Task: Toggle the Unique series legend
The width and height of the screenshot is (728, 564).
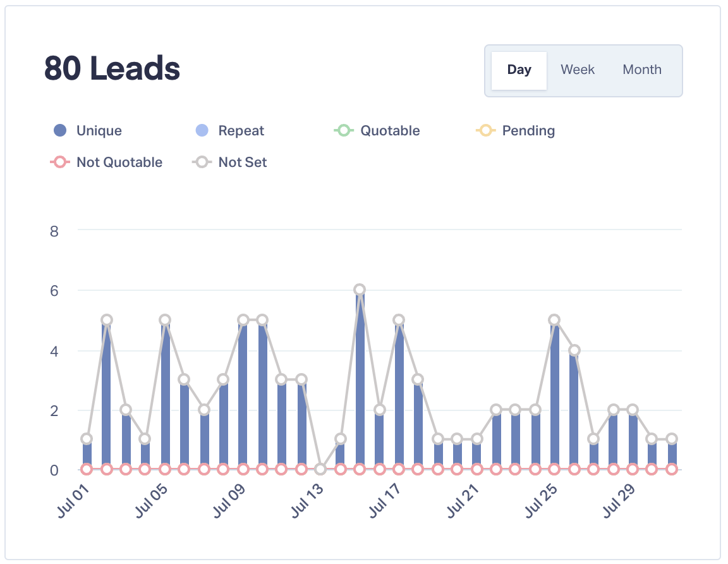Action: click(x=88, y=130)
